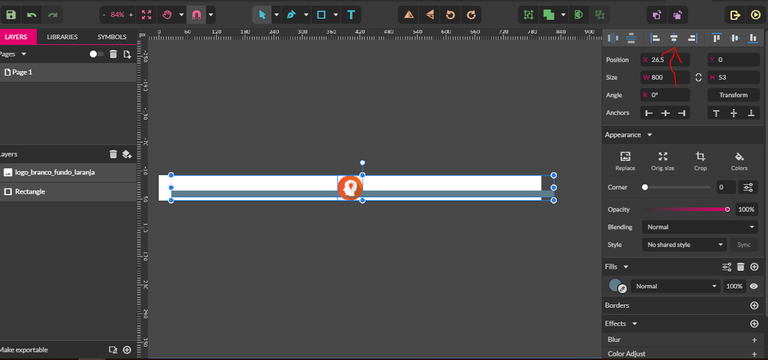The height and width of the screenshot is (360, 768).
Task: Select the Rectangle shape tool
Action: (x=321, y=15)
